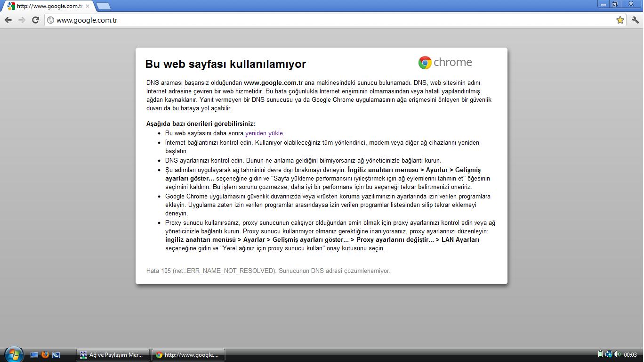
Task: Click the Switch between windows quick launch icon
Action: coord(56,355)
